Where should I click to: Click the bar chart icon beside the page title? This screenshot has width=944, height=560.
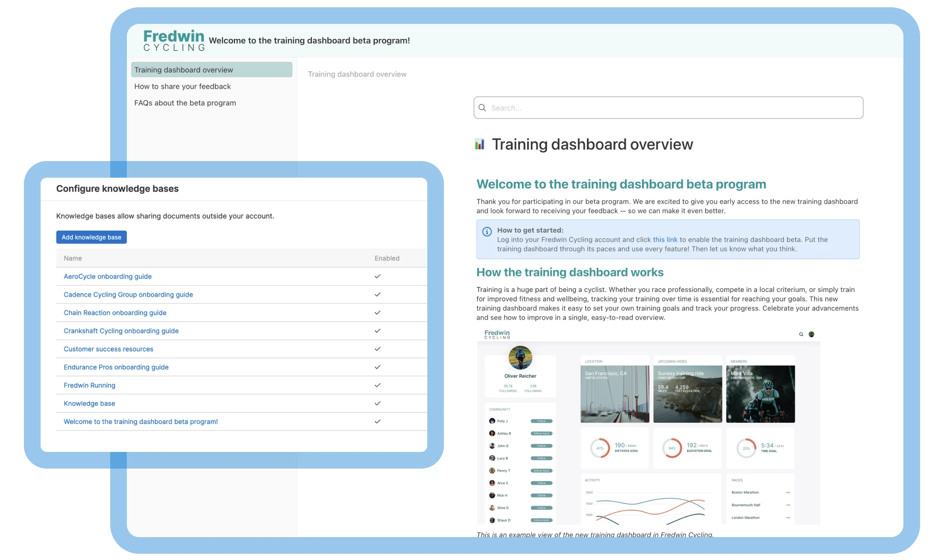click(x=479, y=144)
